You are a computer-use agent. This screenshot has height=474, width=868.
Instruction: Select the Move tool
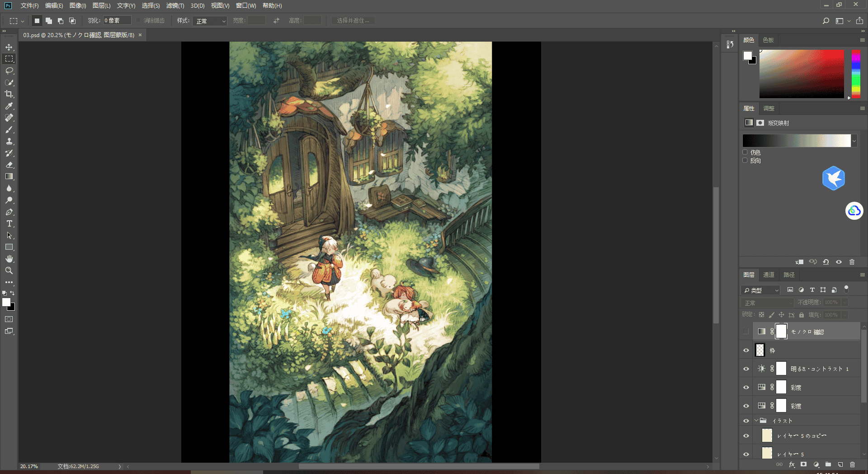[x=9, y=47]
